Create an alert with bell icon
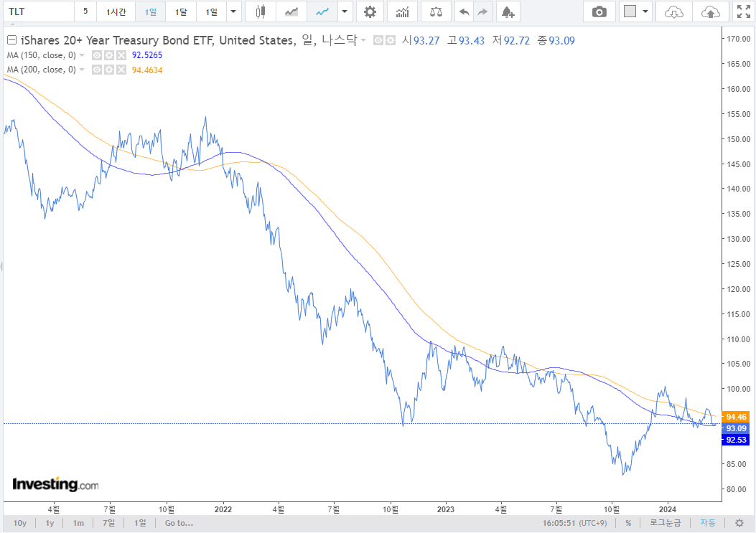This screenshot has height=533, width=756. coord(508,11)
